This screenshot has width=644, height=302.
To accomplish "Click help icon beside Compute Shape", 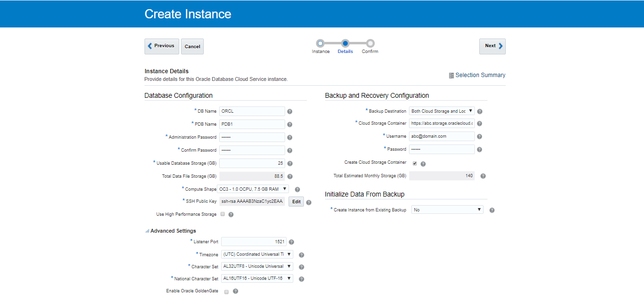I will [298, 189].
